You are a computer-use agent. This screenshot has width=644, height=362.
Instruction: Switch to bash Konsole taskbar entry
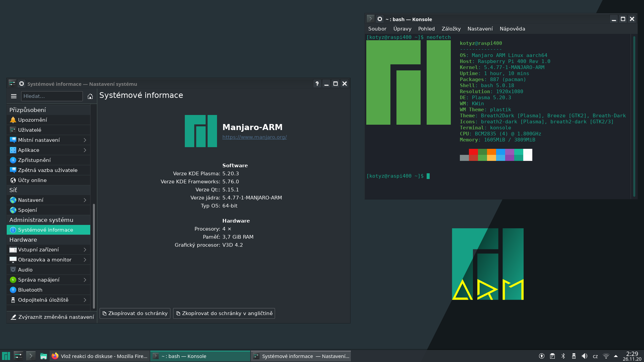click(200, 356)
